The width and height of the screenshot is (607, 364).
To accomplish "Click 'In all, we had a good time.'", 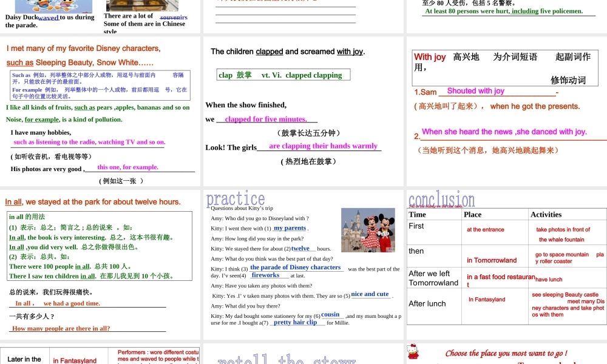I will click(57, 303).
